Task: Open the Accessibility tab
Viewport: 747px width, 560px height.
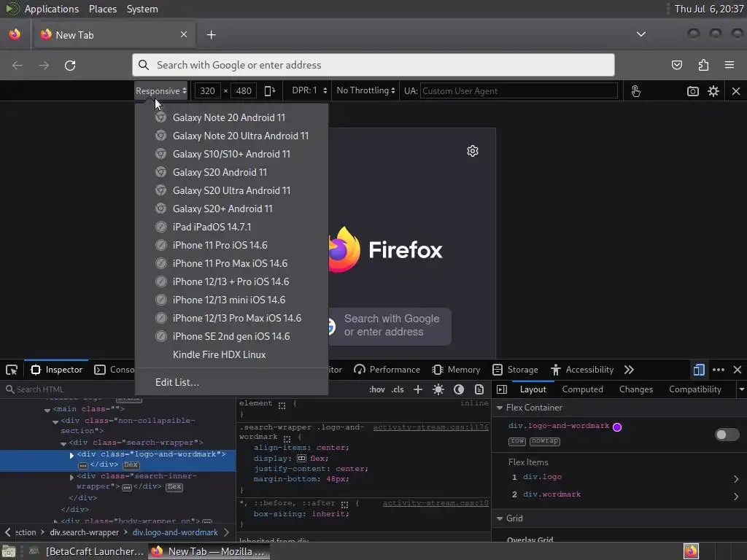Action: point(582,370)
